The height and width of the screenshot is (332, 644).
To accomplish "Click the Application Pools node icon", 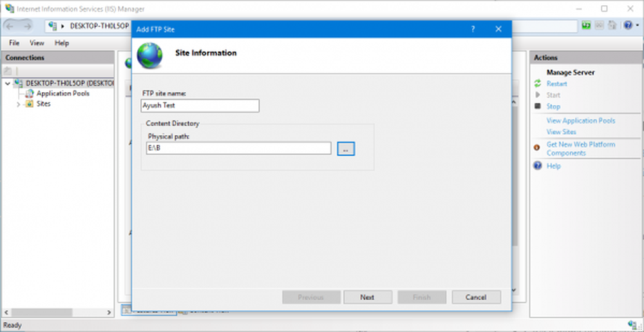I will click(x=30, y=93).
